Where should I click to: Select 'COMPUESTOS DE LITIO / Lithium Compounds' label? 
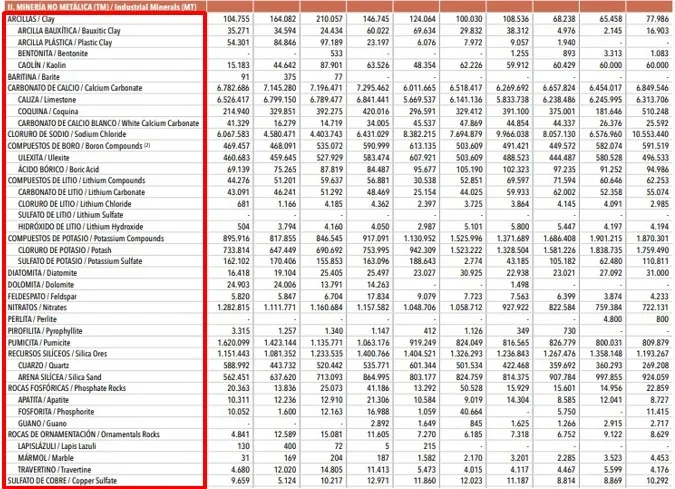click(76, 180)
